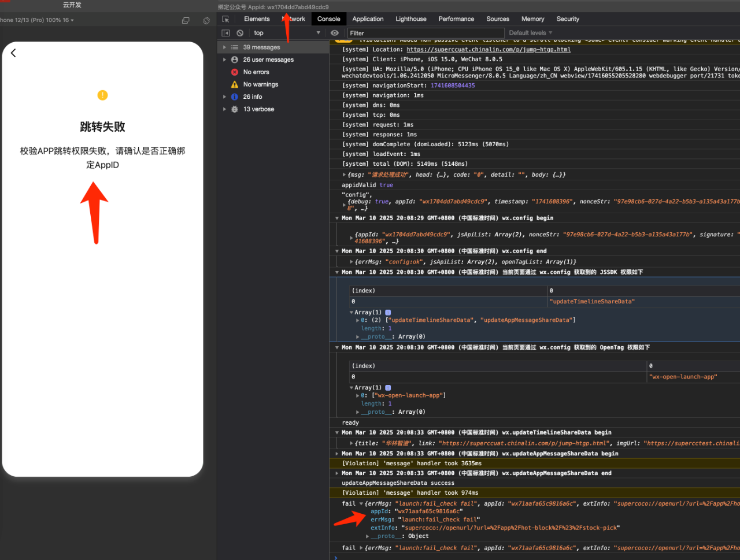The image size is (740, 560).
Task: Expand the 26 info group
Action: tap(225, 97)
